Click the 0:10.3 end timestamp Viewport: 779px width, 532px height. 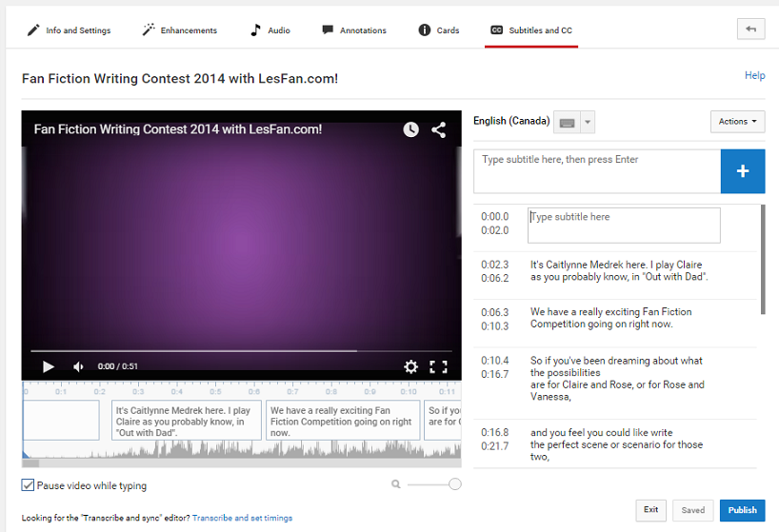(x=495, y=326)
